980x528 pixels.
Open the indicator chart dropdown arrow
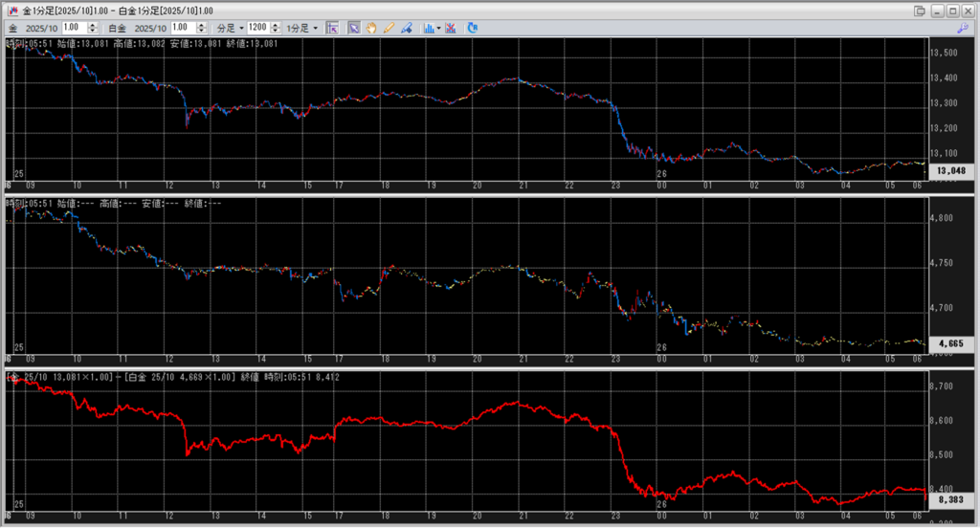click(438, 28)
